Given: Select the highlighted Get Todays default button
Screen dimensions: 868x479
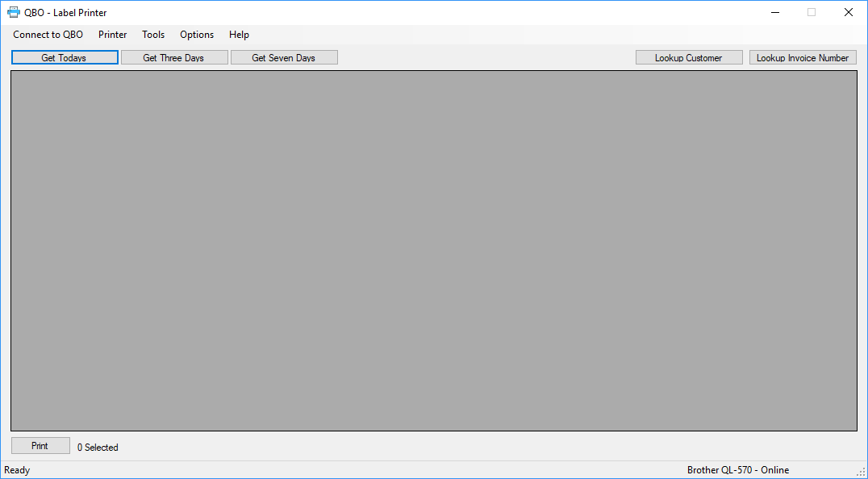Looking at the screenshot, I should click(x=65, y=56).
